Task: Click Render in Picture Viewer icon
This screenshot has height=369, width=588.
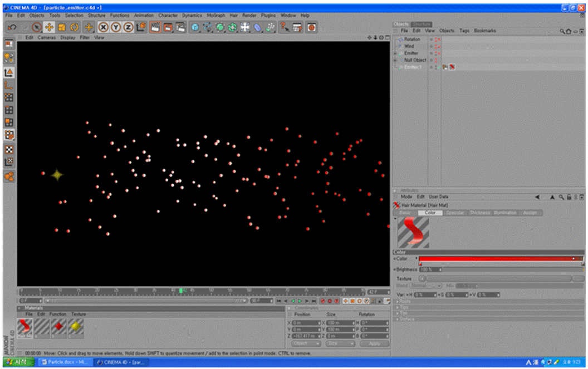Action: click(x=168, y=27)
